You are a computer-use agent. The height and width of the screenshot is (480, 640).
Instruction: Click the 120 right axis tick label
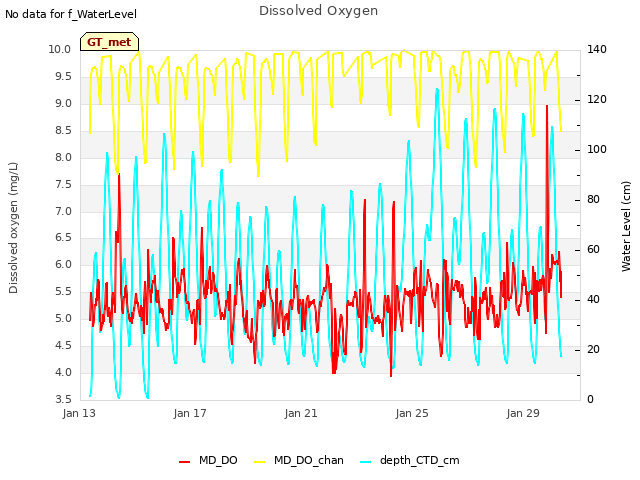[x=597, y=99]
